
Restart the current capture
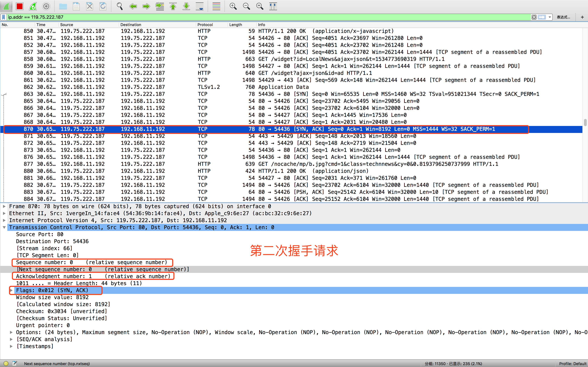(33, 6)
